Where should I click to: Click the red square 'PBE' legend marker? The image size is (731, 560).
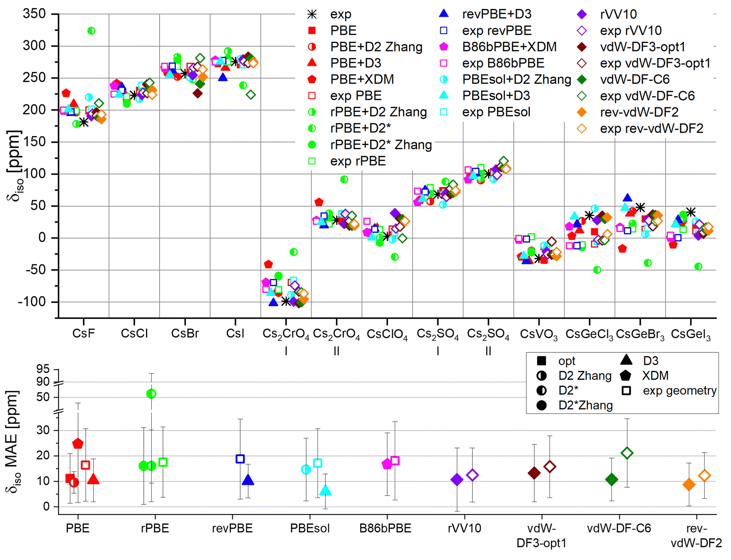click(312, 30)
